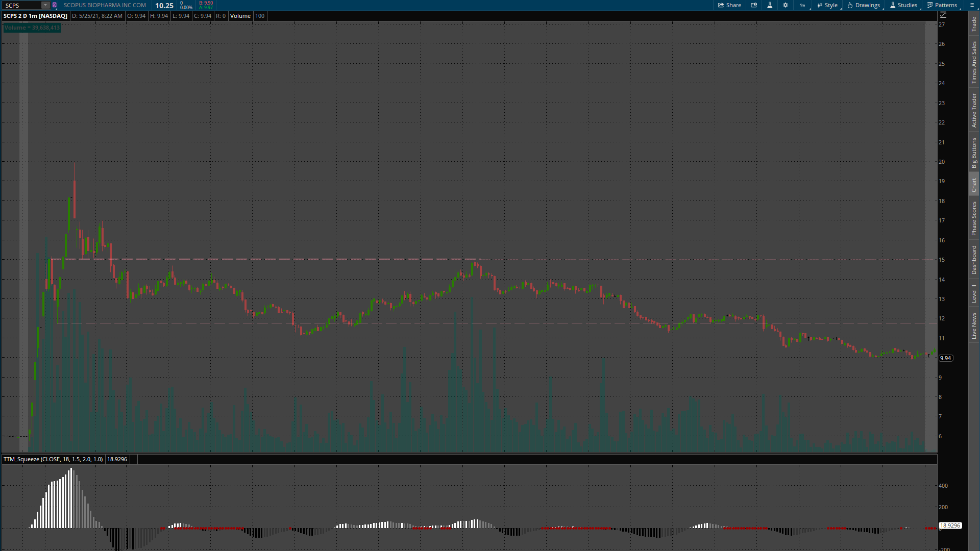Toggle the Dashboard side panel

point(974,260)
